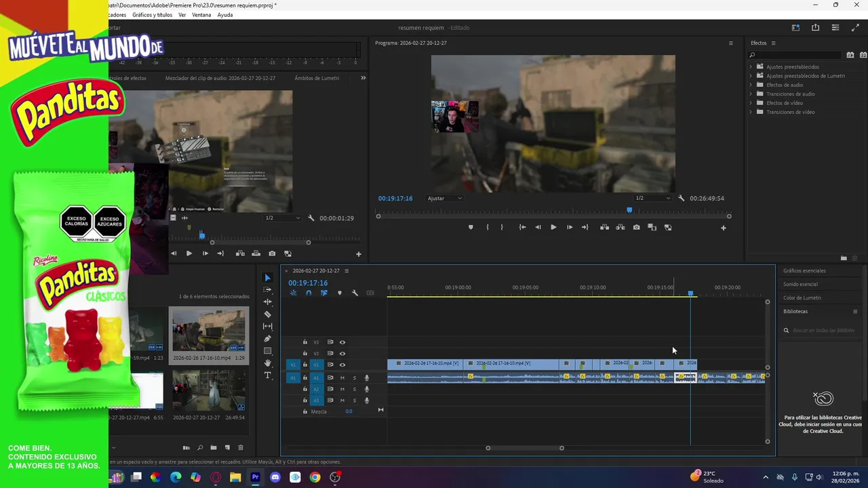Screen dimensions: 868x488
Task: Toggle linked selection in the timeline
Action: (x=323, y=293)
